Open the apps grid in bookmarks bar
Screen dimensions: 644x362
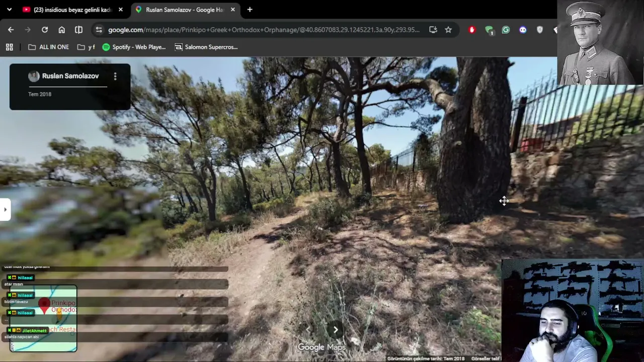[9, 47]
